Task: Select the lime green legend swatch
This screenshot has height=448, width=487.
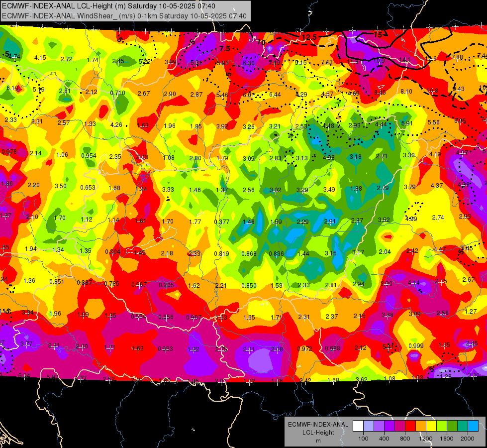Action: [442, 426]
